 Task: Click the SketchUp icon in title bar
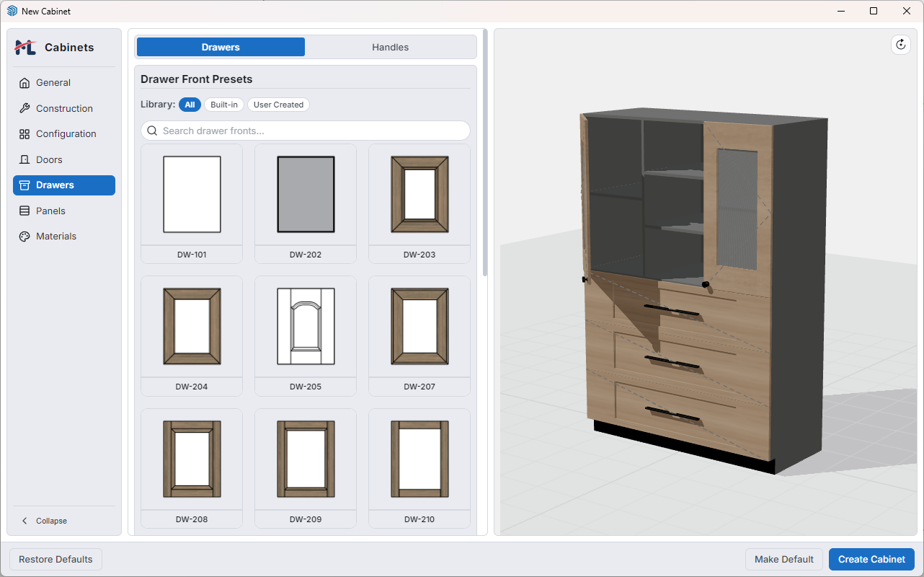click(12, 12)
